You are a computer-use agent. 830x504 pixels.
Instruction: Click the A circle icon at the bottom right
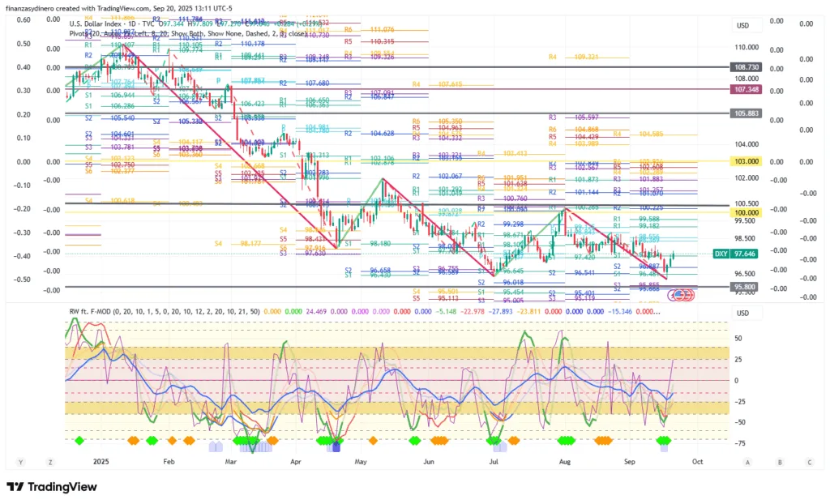click(x=748, y=462)
